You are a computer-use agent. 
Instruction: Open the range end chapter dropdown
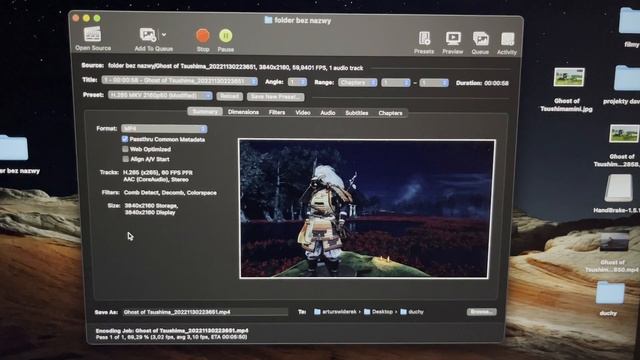(434, 83)
